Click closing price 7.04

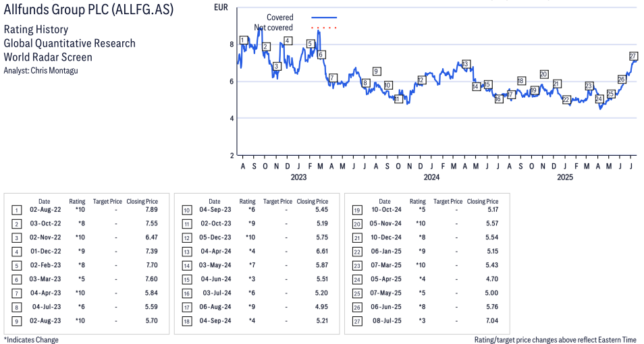[x=492, y=320]
